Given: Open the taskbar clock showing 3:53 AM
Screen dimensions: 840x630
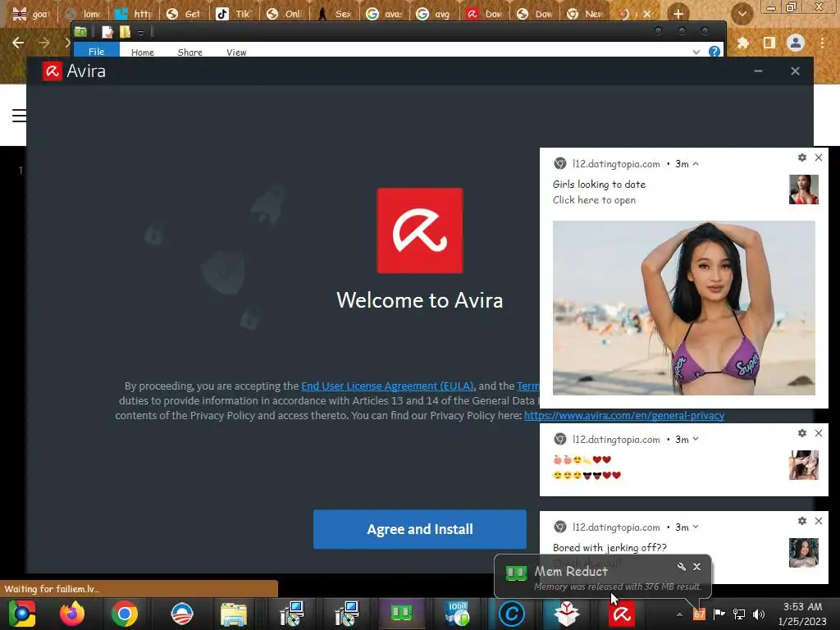Looking at the screenshot, I should coord(802,614).
